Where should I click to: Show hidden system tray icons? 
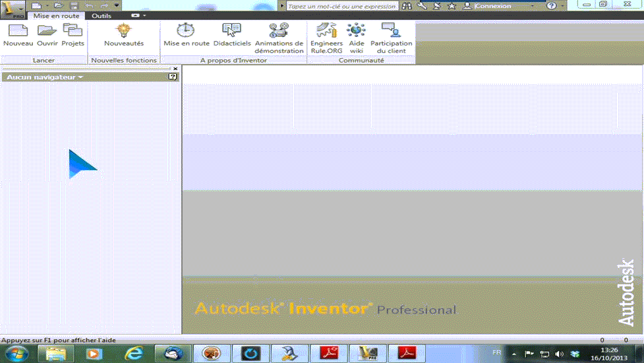(x=513, y=354)
